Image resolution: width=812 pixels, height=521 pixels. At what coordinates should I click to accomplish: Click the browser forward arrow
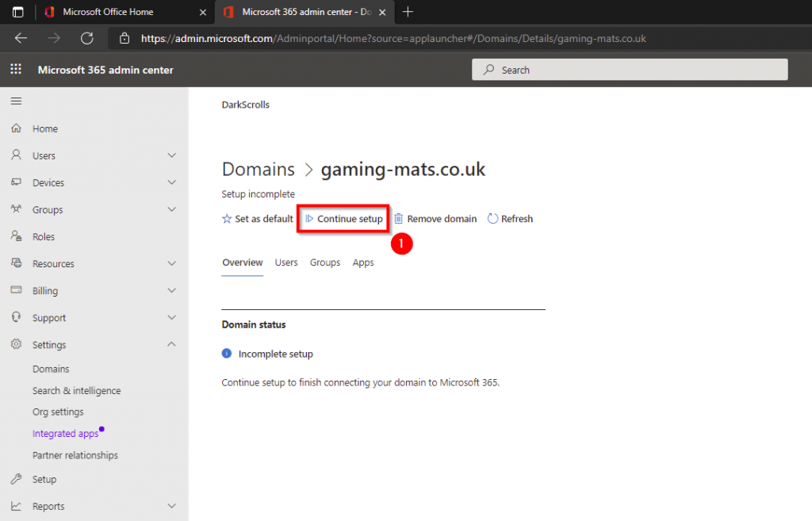tap(54, 38)
